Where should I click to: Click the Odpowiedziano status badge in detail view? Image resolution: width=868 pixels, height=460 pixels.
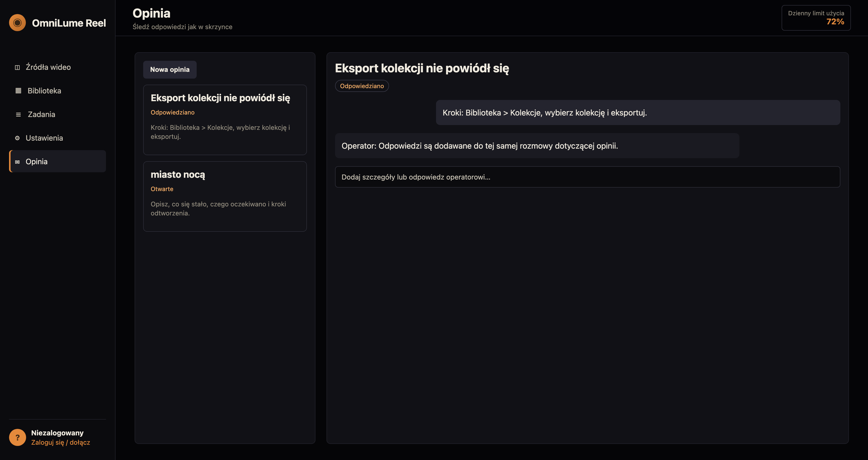coord(362,86)
